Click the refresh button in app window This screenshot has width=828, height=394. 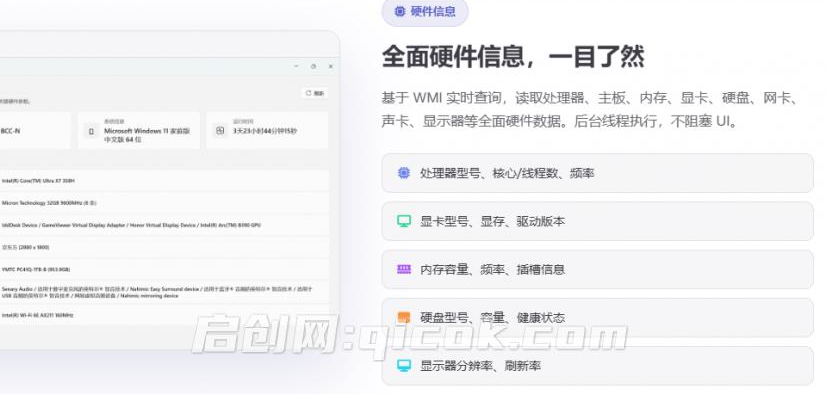[x=315, y=93]
